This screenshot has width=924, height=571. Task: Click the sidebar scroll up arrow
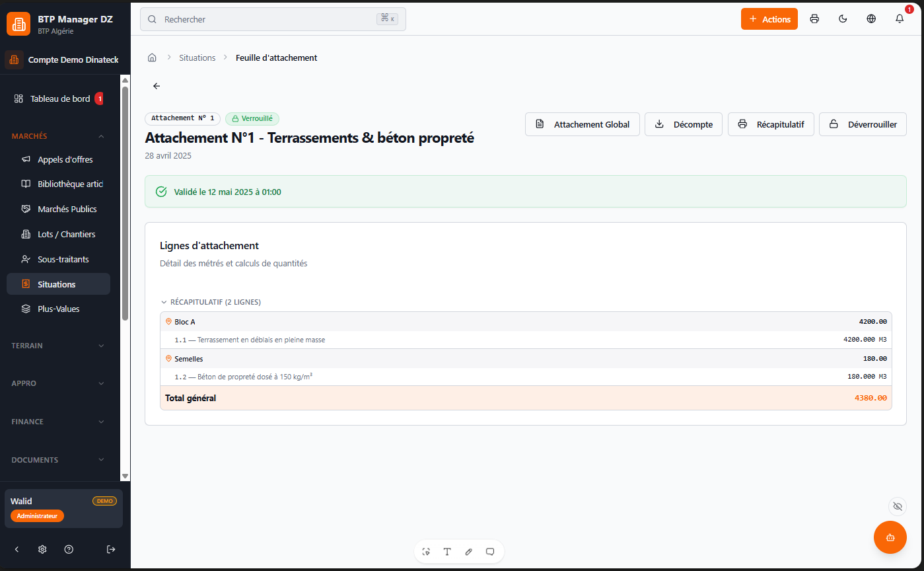click(125, 80)
